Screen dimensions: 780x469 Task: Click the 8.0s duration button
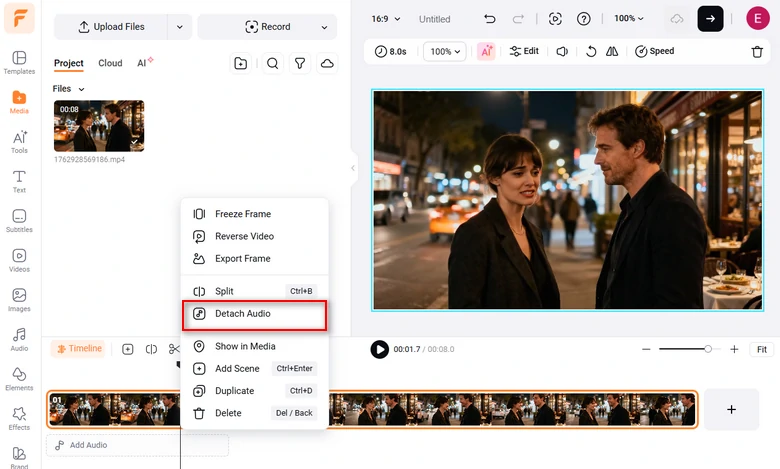(x=390, y=51)
